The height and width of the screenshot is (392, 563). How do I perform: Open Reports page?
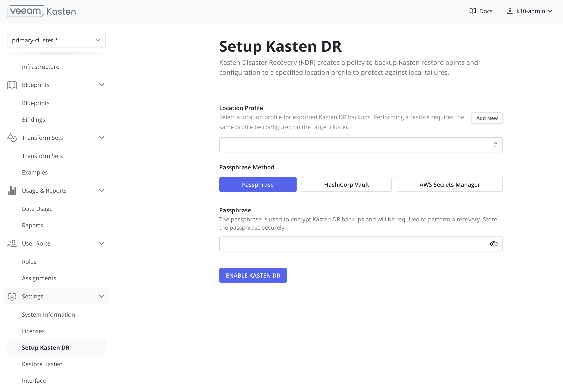tap(32, 225)
